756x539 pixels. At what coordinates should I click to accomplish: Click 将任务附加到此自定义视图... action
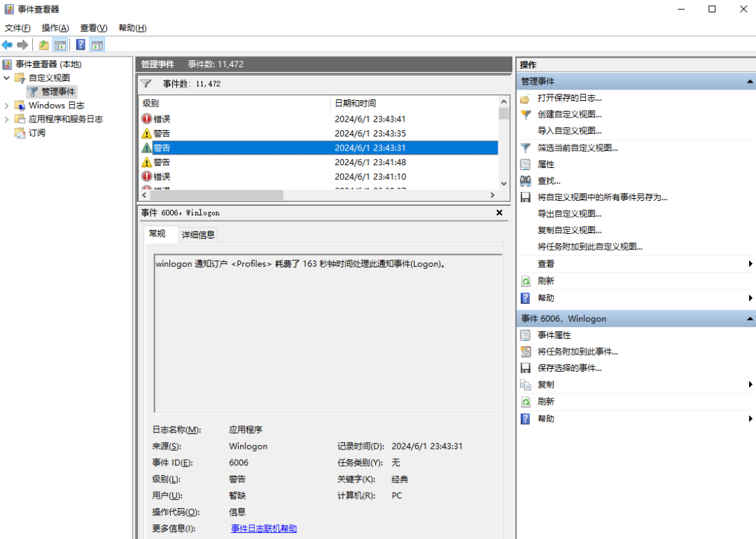tap(590, 247)
